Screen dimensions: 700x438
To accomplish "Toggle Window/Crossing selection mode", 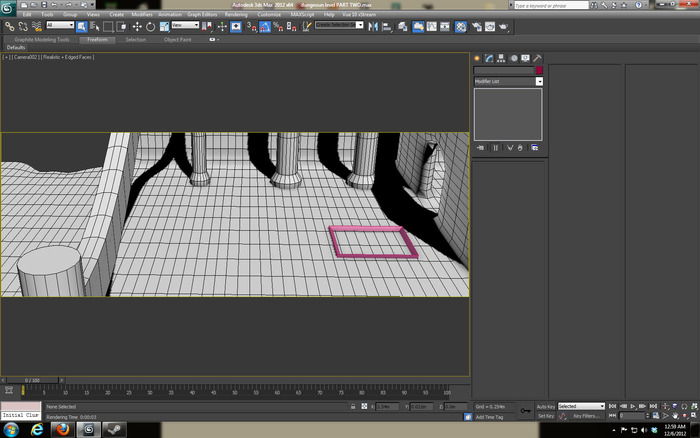I will (x=121, y=27).
